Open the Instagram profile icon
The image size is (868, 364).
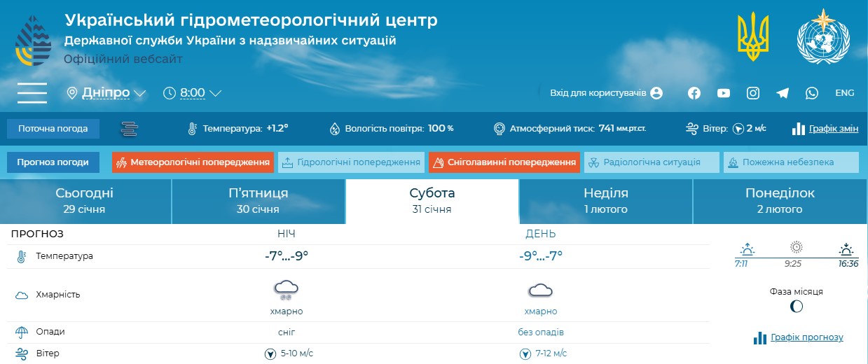753,93
